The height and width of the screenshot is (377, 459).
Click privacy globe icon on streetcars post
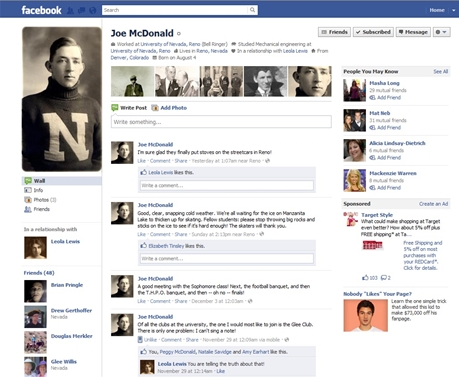267,161
